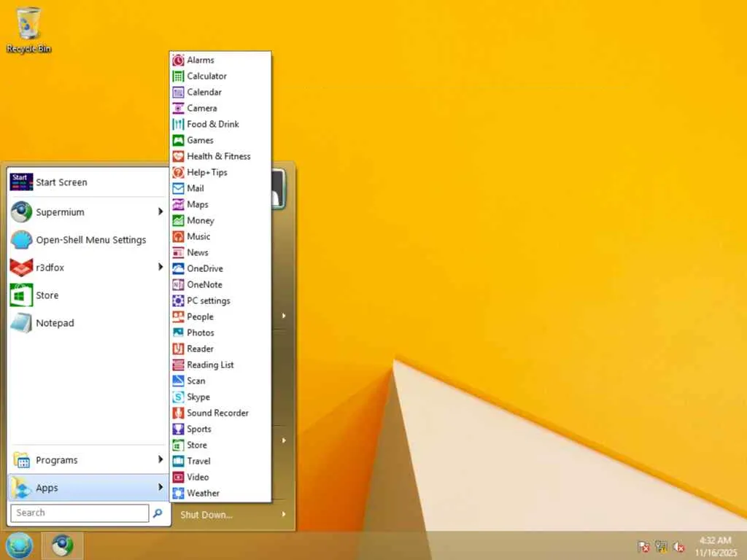Open Store in the Apps submenu

(220, 445)
